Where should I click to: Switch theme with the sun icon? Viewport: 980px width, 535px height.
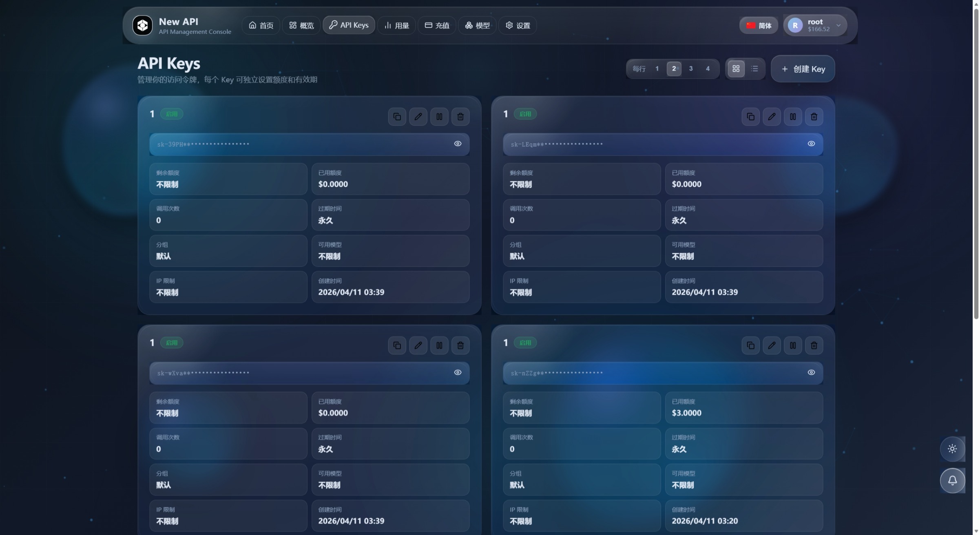pyautogui.click(x=952, y=449)
